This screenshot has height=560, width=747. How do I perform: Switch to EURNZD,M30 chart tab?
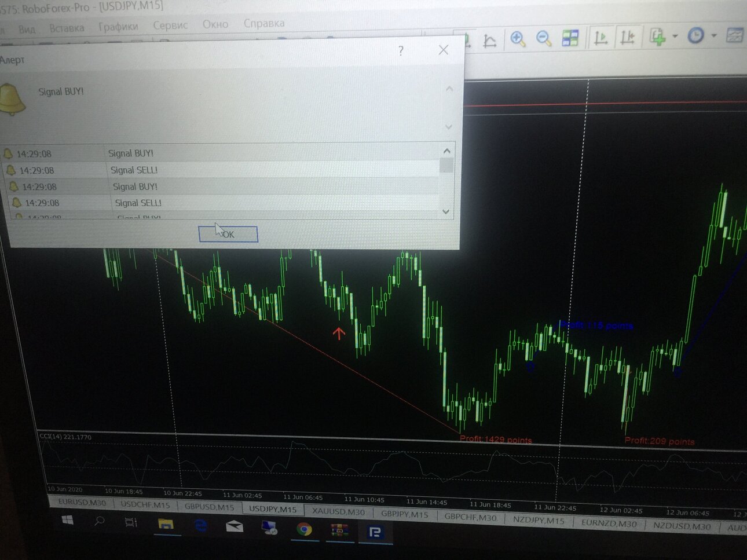pyautogui.click(x=609, y=523)
